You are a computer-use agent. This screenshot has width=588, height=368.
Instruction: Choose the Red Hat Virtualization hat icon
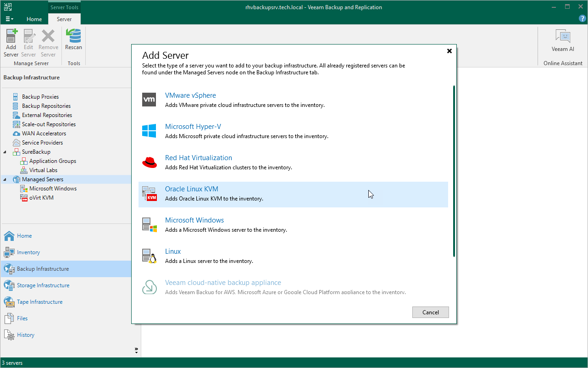tap(149, 162)
